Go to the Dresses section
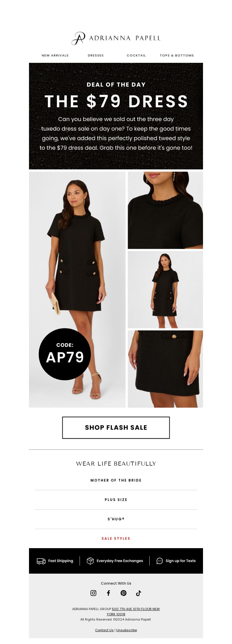This screenshot has width=232, height=644. click(x=96, y=55)
